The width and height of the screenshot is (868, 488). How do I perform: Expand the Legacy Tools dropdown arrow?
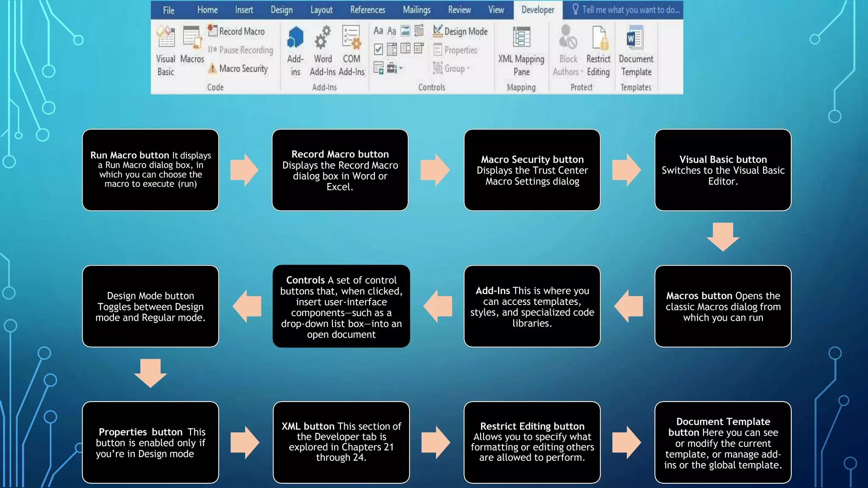(x=401, y=68)
